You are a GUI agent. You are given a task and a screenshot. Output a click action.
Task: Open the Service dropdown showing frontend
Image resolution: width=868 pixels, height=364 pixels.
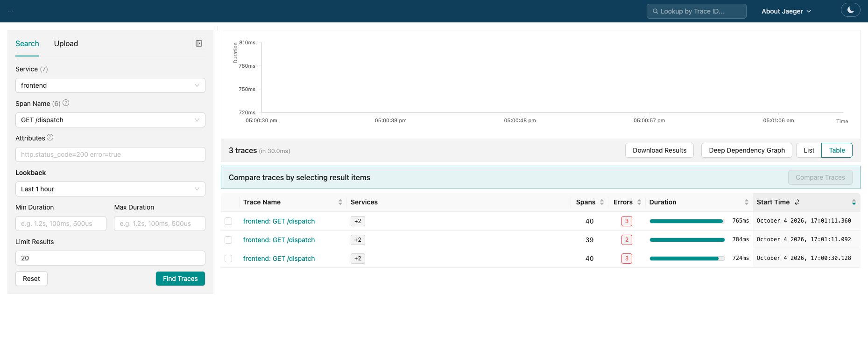pyautogui.click(x=110, y=85)
